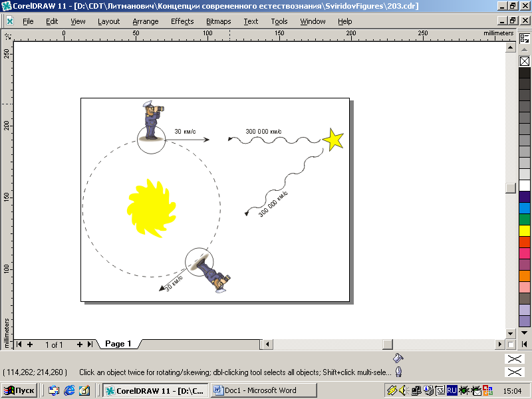Click the volume speaker tray icon
The height and width of the screenshot is (399, 532).
(x=403, y=390)
